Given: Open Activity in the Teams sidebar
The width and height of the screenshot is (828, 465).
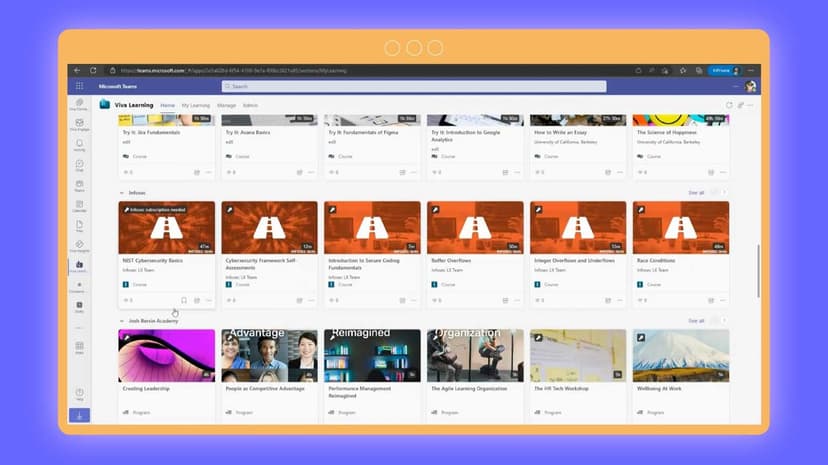Looking at the screenshot, I should click(79, 145).
